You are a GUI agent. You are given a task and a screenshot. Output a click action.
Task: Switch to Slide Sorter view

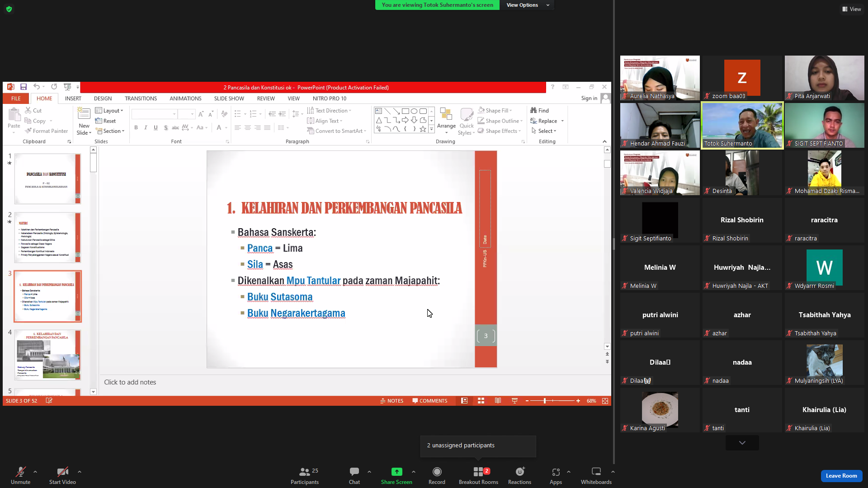(481, 401)
